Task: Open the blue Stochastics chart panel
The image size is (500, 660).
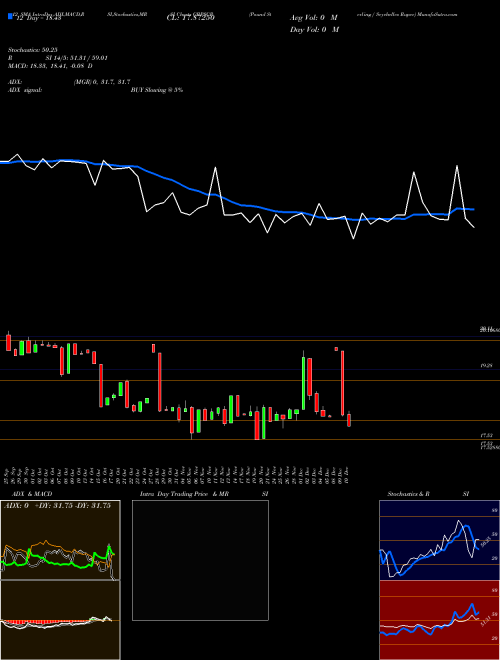Action: [x=439, y=540]
